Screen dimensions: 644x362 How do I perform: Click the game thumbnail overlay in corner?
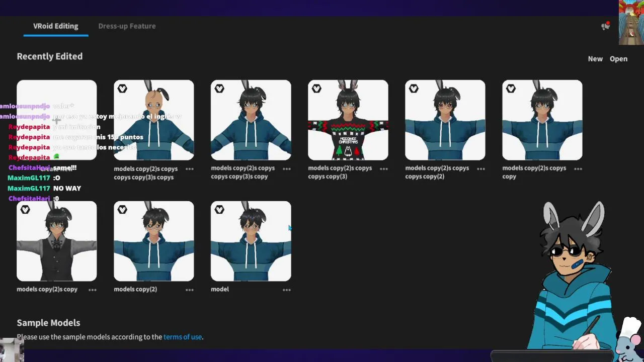pyautogui.click(x=631, y=23)
